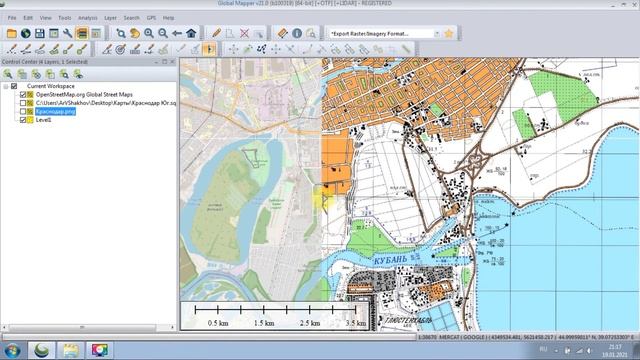Click the Control Center scrollbar right arrow
The width and height of the screenshot is (640, 360).
pos(172,327)
